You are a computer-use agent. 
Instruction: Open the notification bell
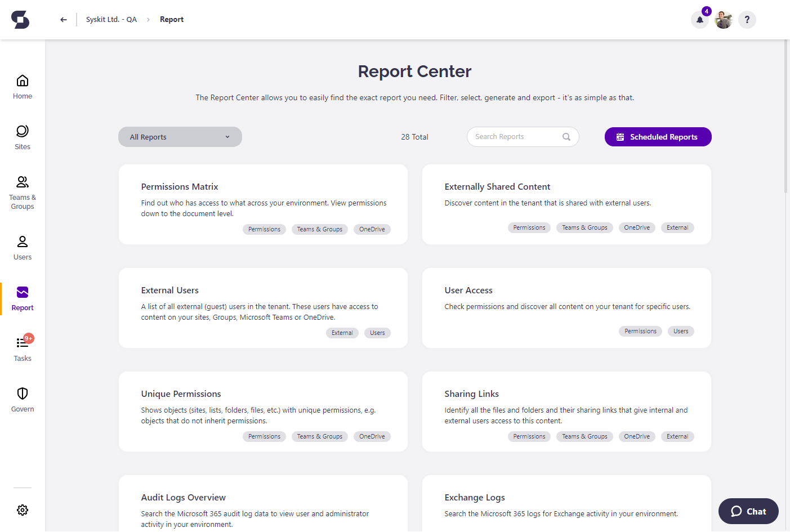point(699,20)
